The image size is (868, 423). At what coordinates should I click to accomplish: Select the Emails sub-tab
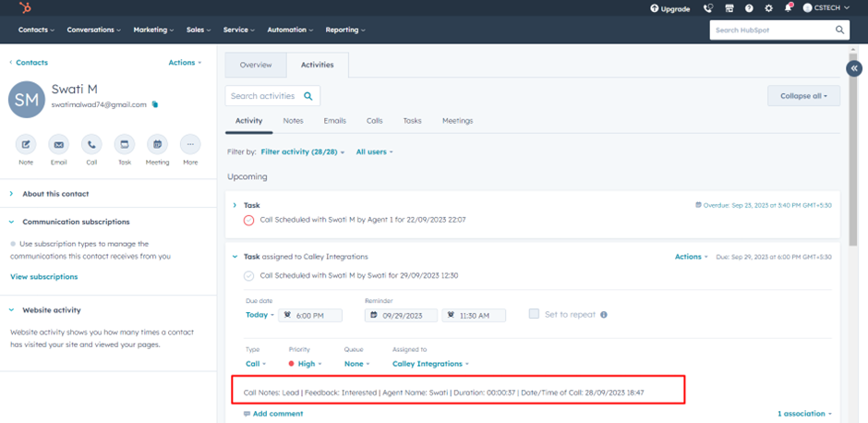click(335, 121)
